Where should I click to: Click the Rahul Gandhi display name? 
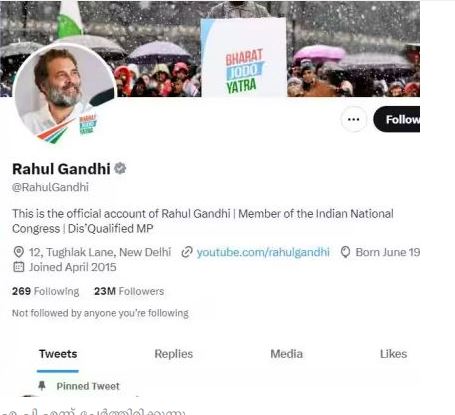[x=61, y=169]
